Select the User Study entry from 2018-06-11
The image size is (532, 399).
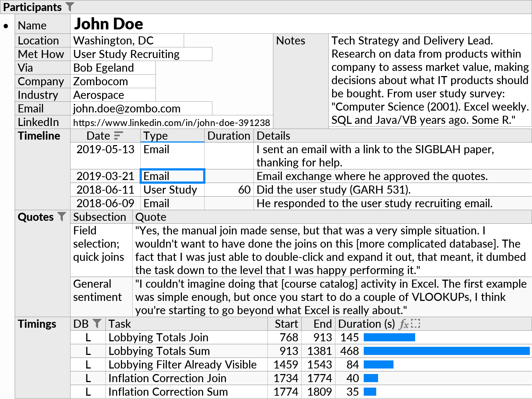(x=170, y=190)
